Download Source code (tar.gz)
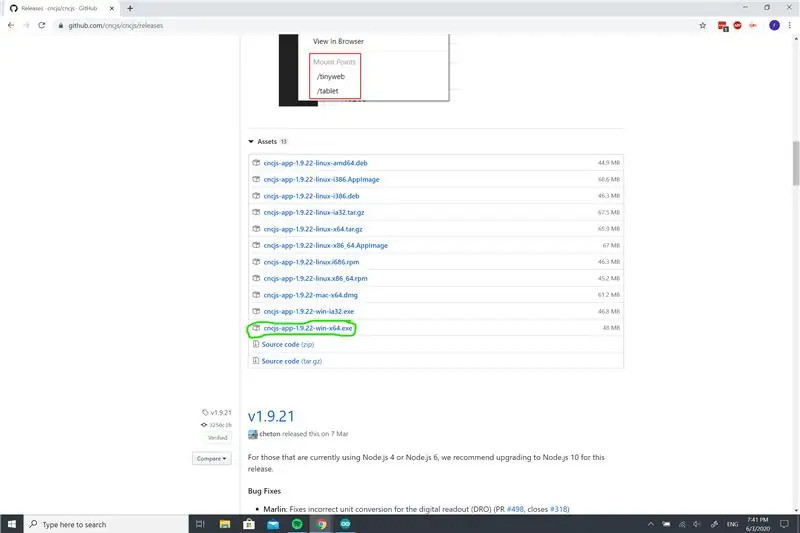The width and height of the screenshot is (800, 533). click(291, 361)
